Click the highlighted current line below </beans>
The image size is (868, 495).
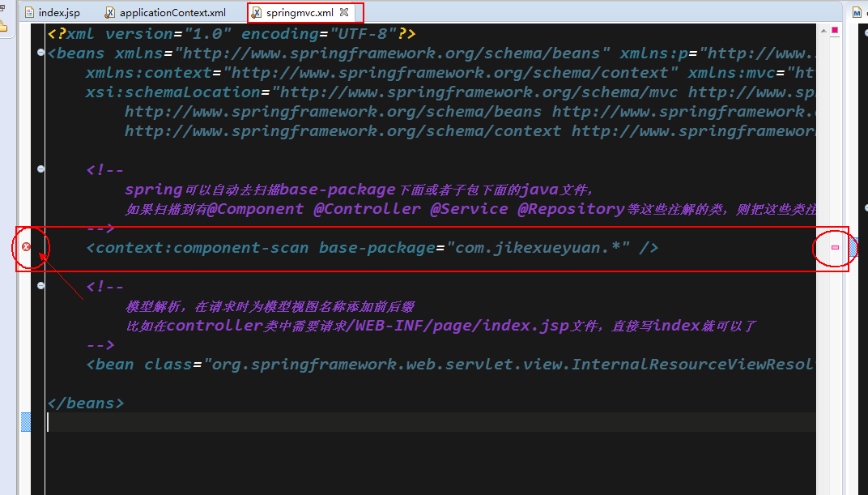[x=432, y=422]
